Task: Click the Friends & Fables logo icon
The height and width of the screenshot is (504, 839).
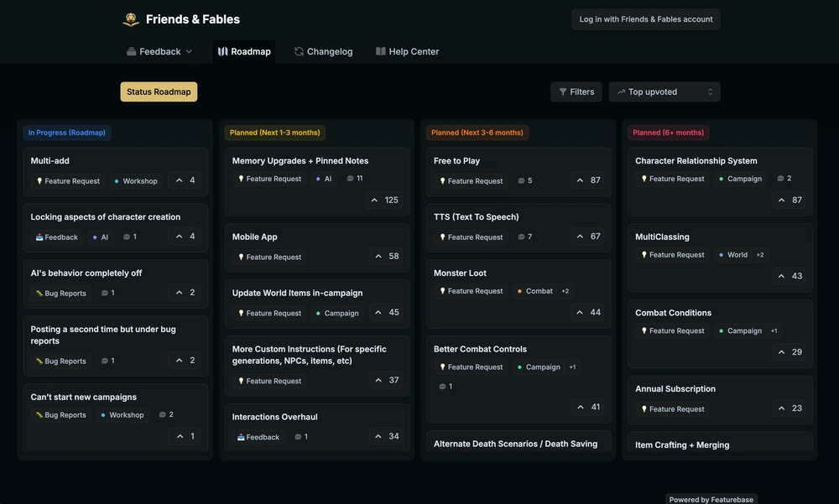Action: pos(131,19)
